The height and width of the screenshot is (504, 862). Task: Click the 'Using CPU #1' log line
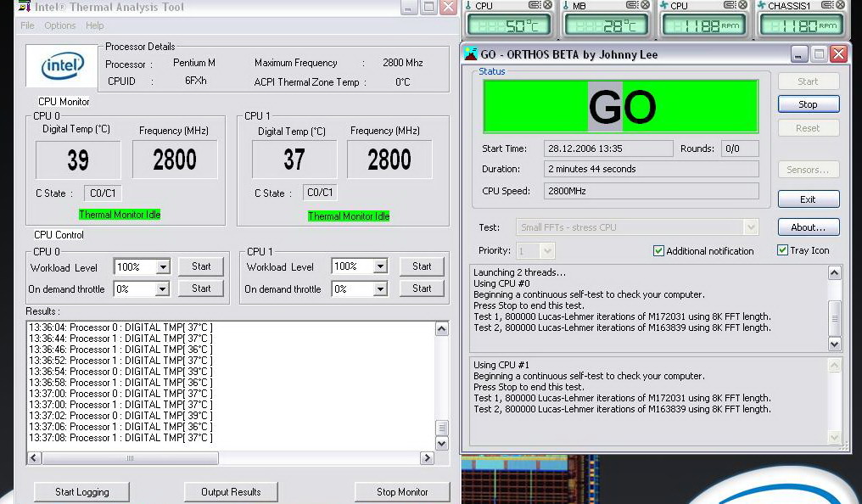501,365
